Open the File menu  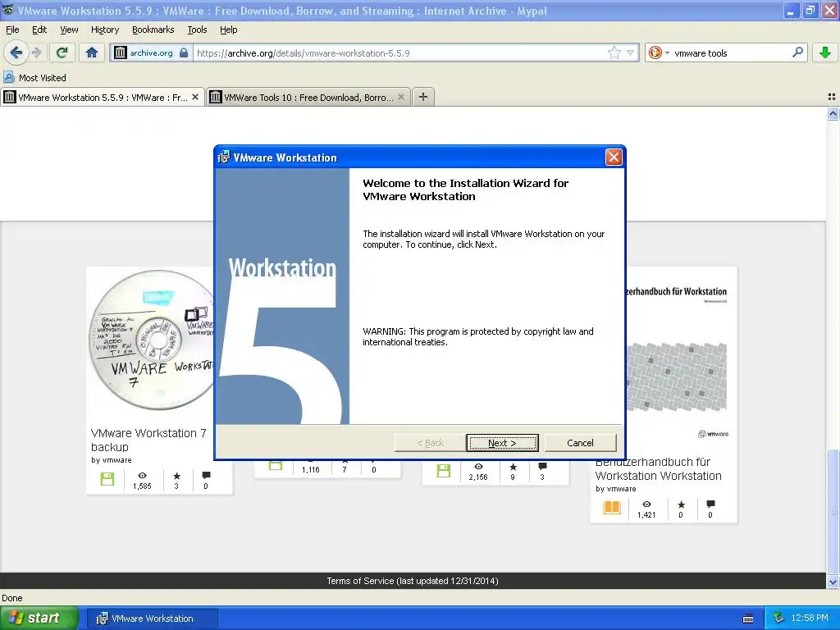12,30
